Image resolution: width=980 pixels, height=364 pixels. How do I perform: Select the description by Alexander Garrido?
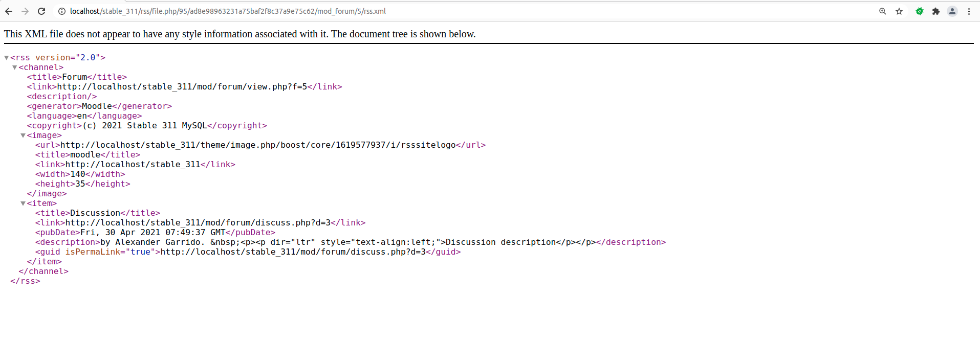pos(348,242)
